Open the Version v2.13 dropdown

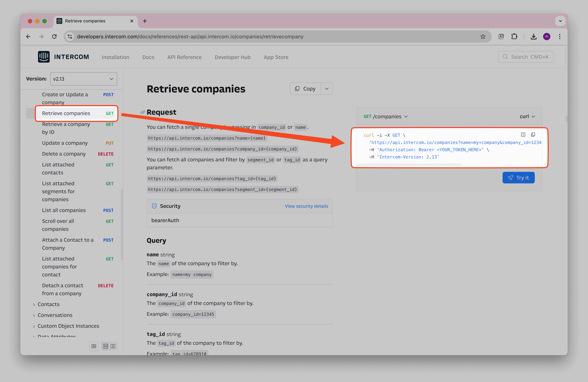pyautogui.click(x=83, y=79)
